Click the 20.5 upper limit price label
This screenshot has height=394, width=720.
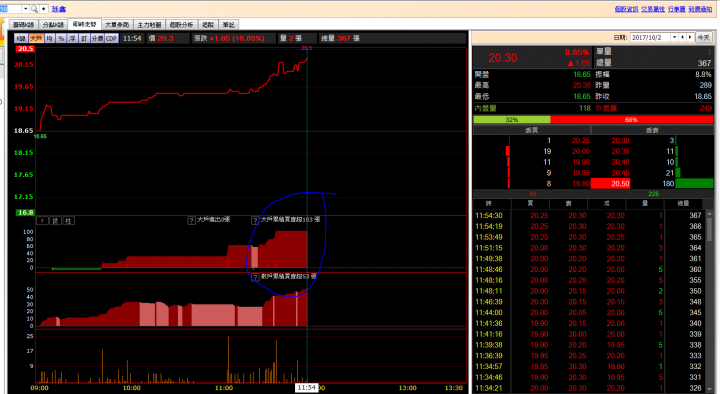point(25,49)
